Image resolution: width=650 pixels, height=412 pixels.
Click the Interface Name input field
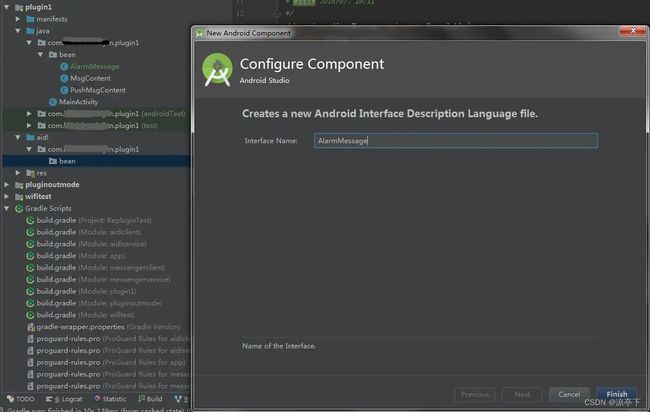pyautogui.click(x=456, y=141)
